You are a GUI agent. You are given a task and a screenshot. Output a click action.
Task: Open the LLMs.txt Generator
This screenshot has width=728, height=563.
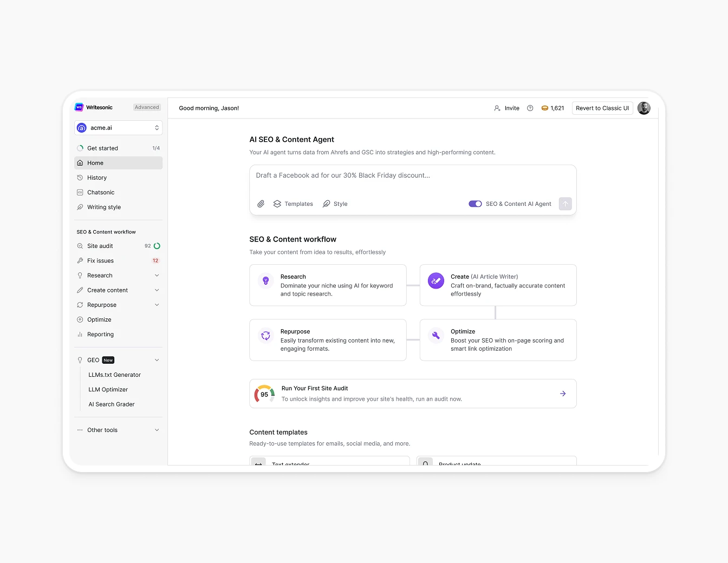pyautogui.click(x=114, y=375)
